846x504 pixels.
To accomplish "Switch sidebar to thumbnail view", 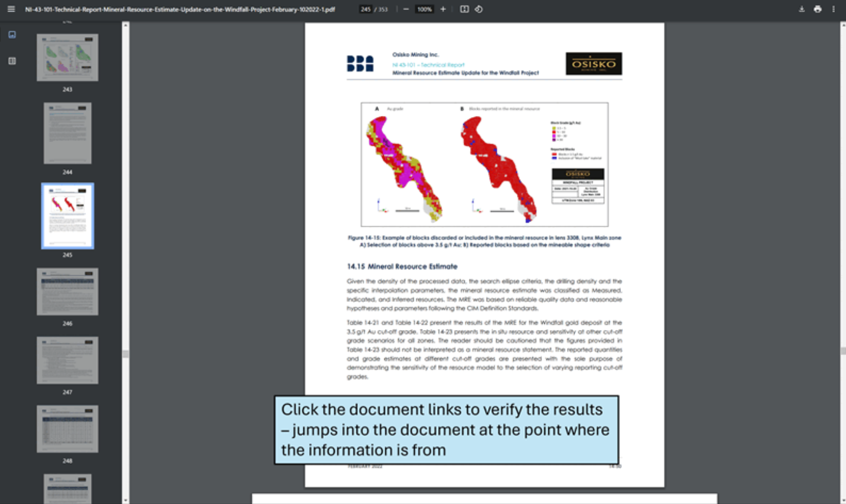I will (12, 34).
